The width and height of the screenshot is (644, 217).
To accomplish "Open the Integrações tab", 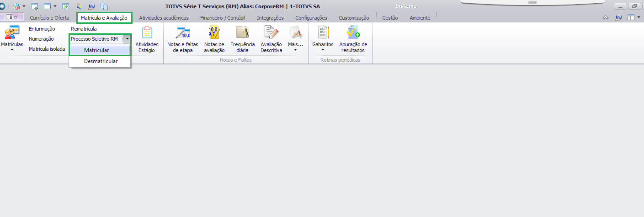I will [270, 18].
